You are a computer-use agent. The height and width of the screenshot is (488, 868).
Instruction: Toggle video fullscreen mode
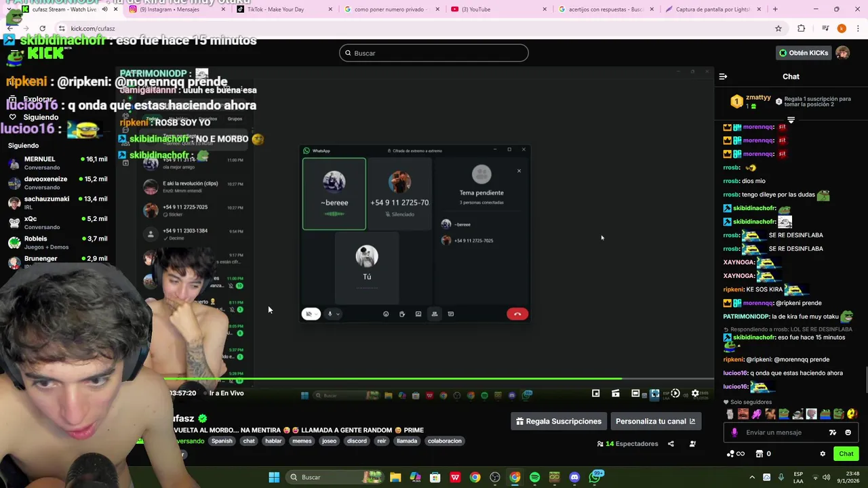(x=655, y=393)
